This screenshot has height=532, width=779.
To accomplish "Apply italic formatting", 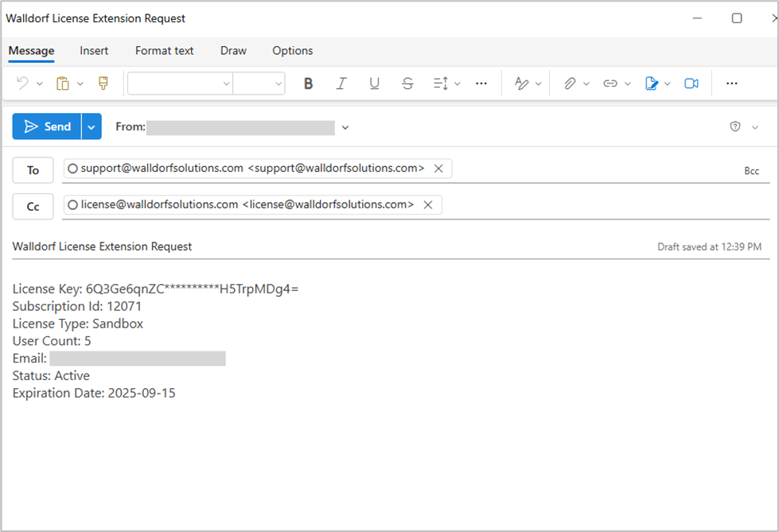I will pos(341,83).
